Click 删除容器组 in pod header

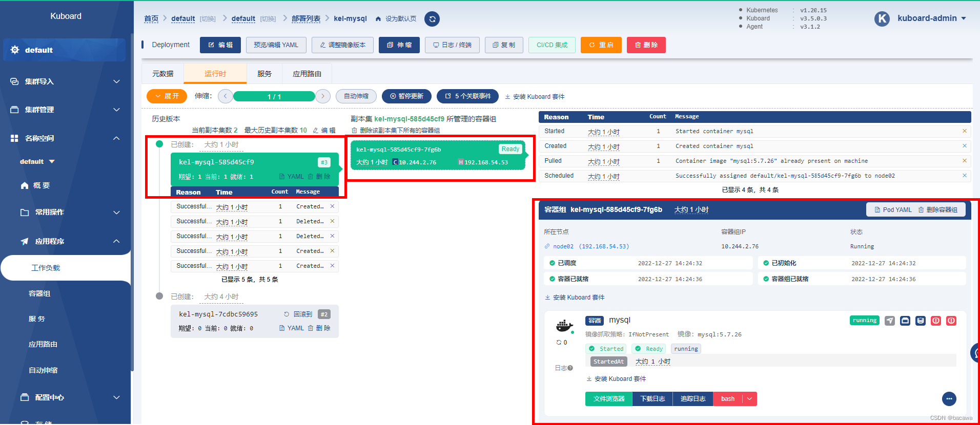937,210
